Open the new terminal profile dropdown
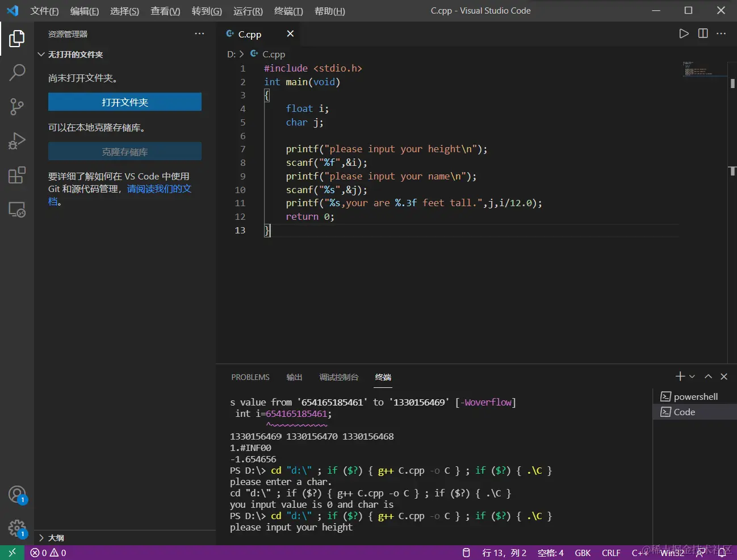 692,377
